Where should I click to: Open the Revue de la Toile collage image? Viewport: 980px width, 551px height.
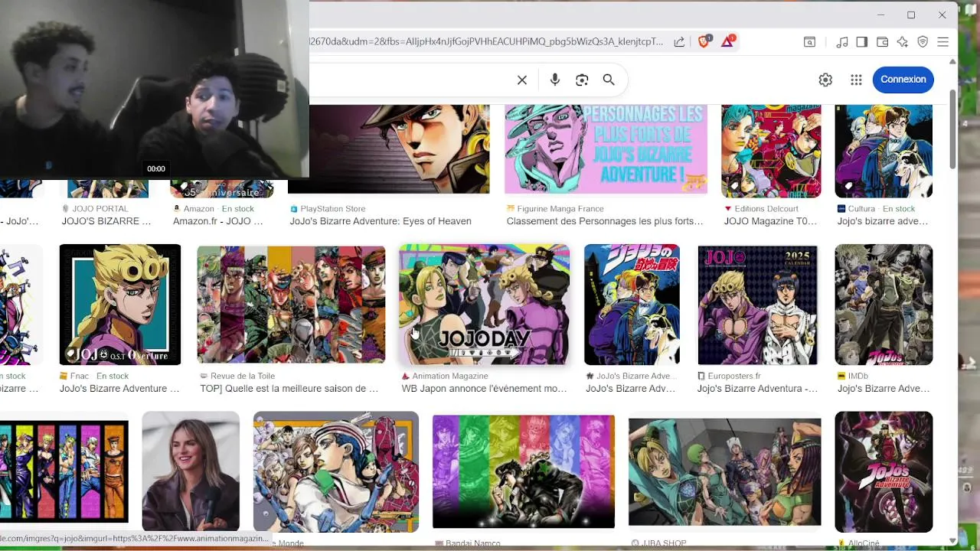point(291,305)
